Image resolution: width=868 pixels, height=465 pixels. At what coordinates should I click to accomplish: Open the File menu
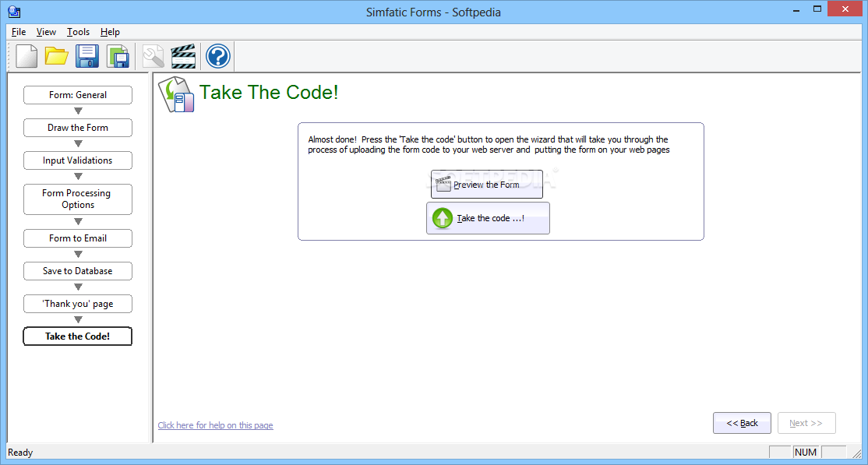coord(18,32)
